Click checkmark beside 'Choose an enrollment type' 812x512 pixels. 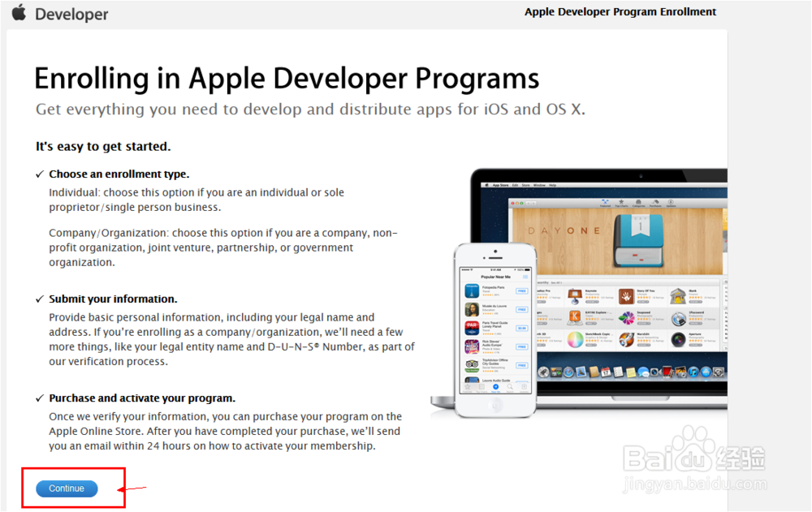(39, 174)
